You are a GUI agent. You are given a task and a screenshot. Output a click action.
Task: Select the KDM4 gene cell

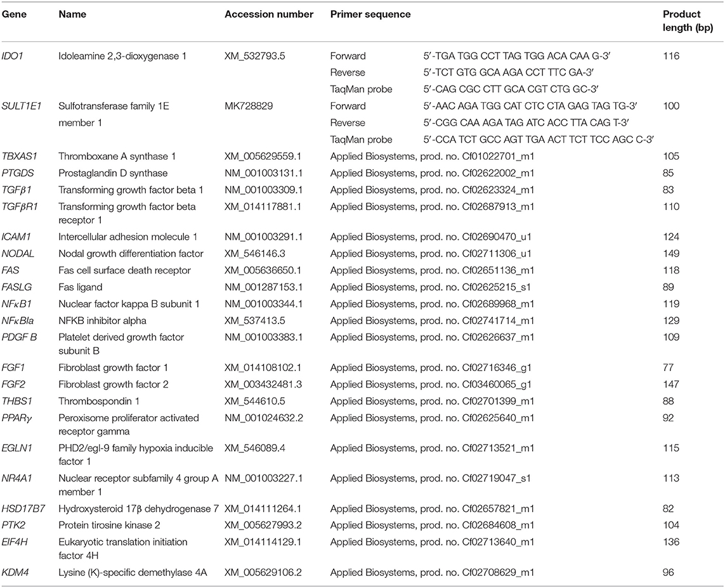(15, 572)
